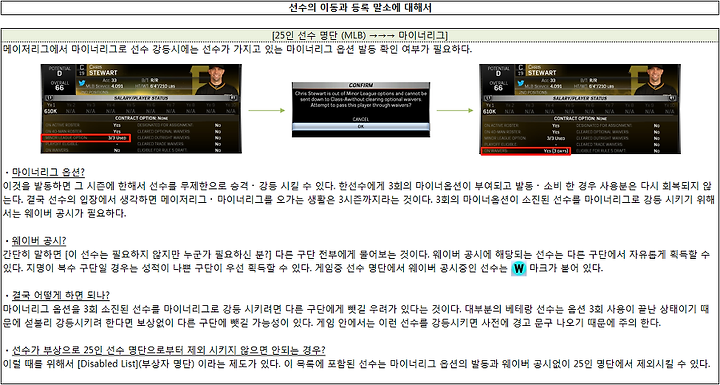
Task: Click the [25인 선수 명단 (MLB) → 마이너리그] section header
Action: pyautogui.click(x=360, y=35)
